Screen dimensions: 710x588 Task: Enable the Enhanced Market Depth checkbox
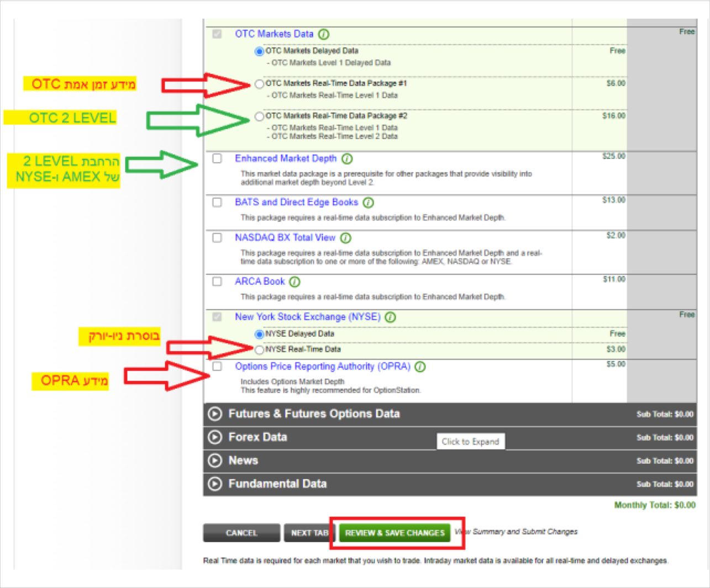click(x=217, y=158)
